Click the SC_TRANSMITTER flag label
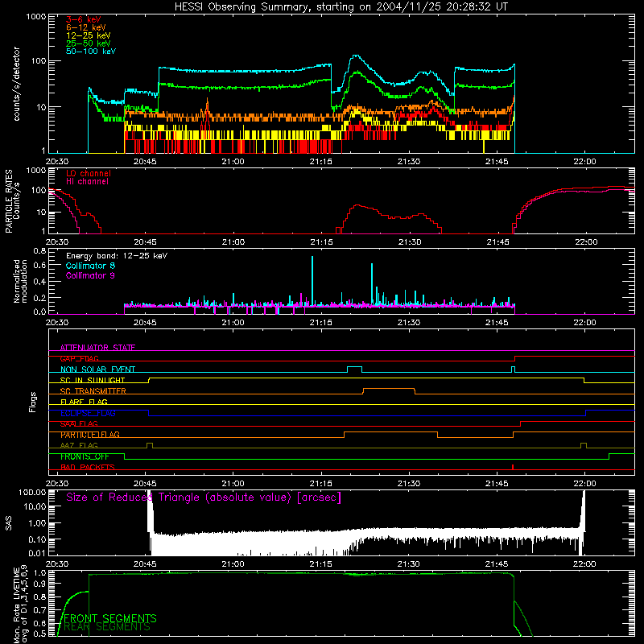The width and height of the screenshot is (644, 644). click(93, 391)
